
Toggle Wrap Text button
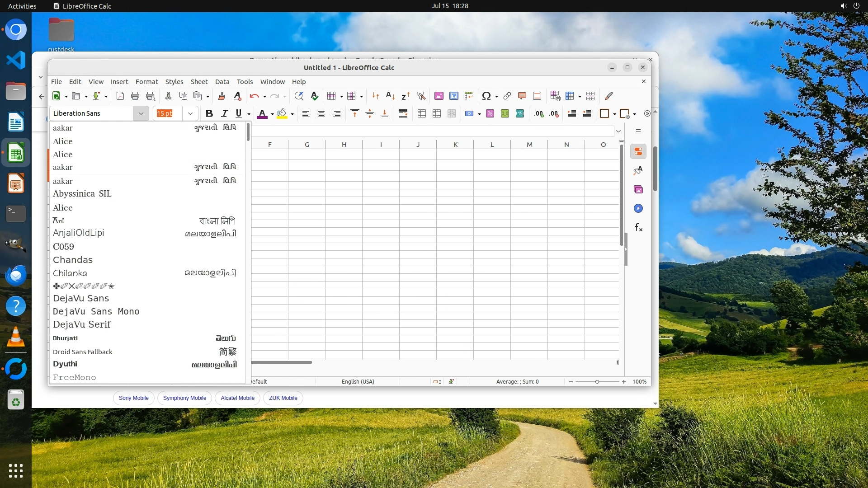pos(403,113)
